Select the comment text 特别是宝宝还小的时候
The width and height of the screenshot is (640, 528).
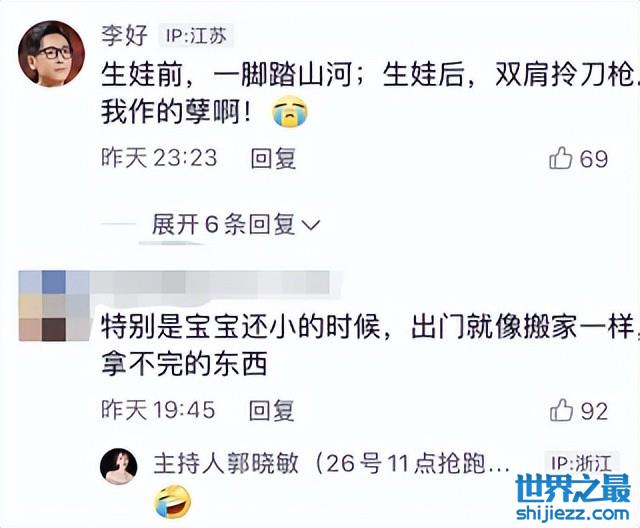click(x=241, y=327)
